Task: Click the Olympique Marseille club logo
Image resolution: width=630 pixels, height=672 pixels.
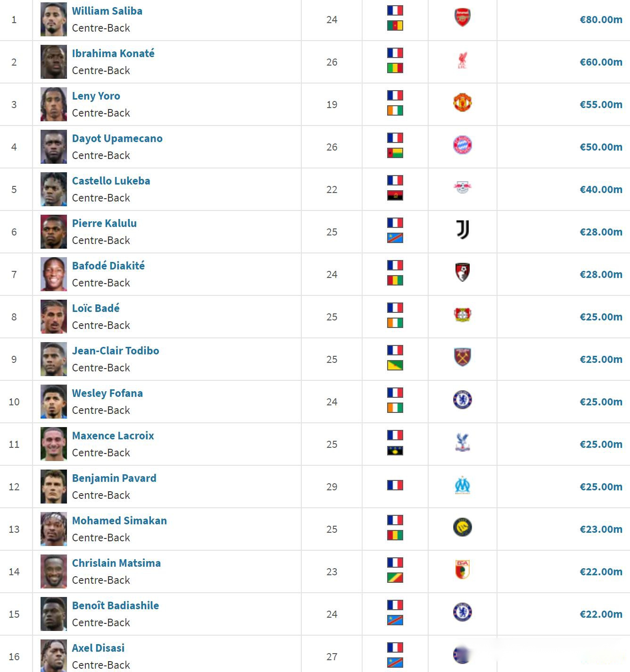Action: tap(462, 485)
